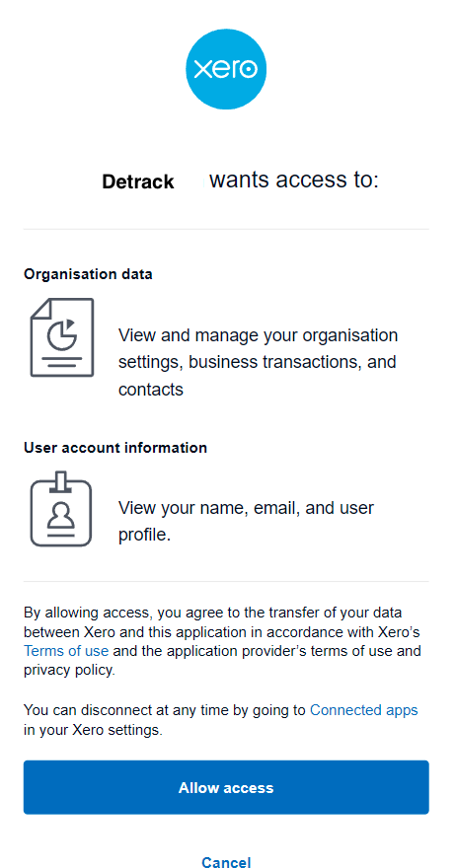Click the user ID badge icon

pyautogui.click(x=61, y=509)
